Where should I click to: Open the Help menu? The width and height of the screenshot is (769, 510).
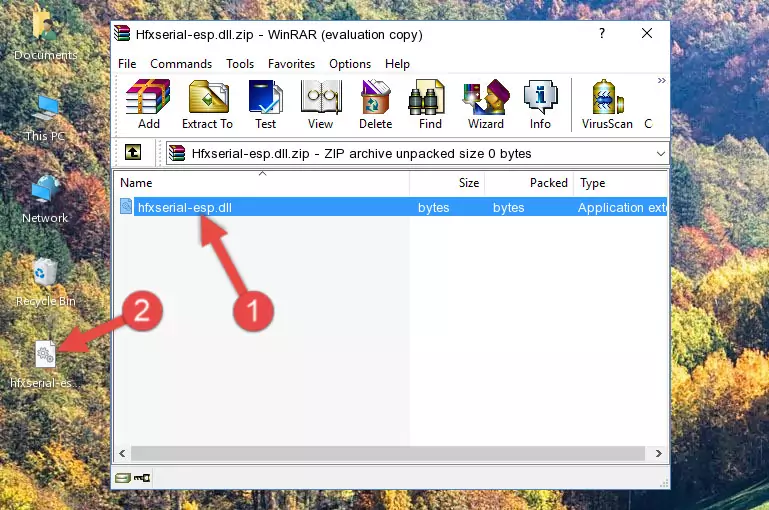[397, 64]
